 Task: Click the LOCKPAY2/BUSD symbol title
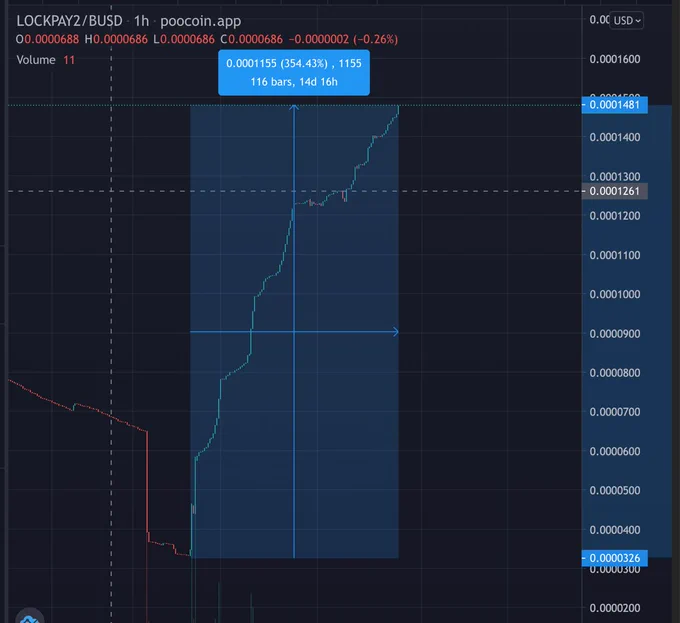coord(69,21)
